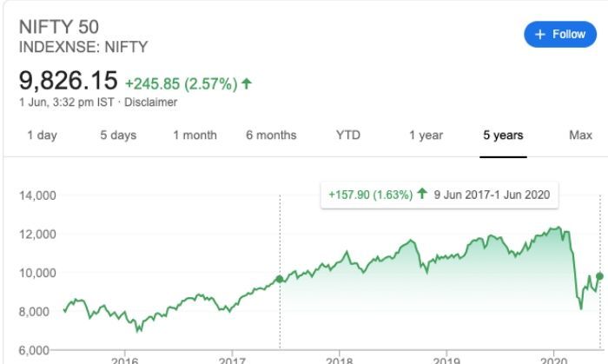Click the green up arrow beside 2.57%
The height and width of the screenshot is (364, 608).
point(248,83)
